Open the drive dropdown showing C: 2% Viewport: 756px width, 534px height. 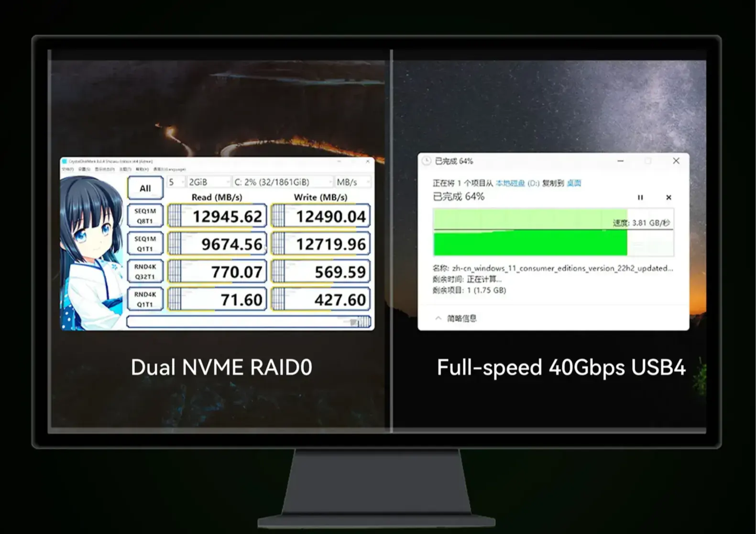pos(283,182)
